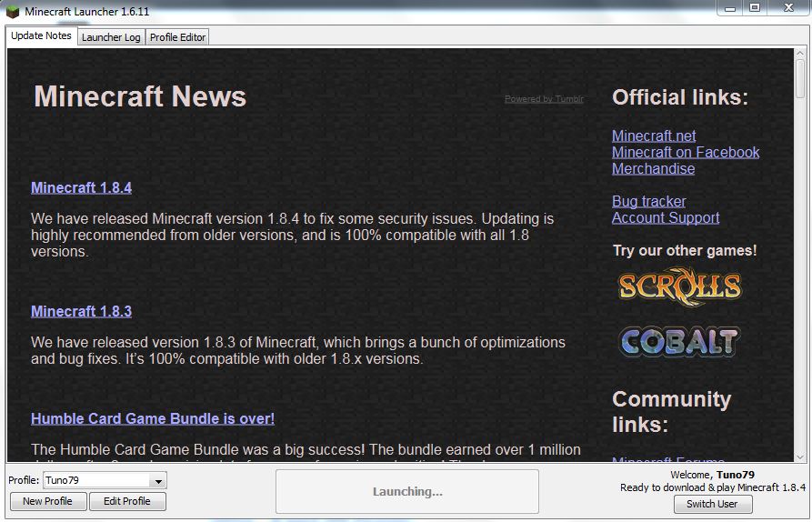Image resolution: width=812 pixels, height=522 pixels.
Task: Open the Account Support link
Action: (x=666, y=218)
